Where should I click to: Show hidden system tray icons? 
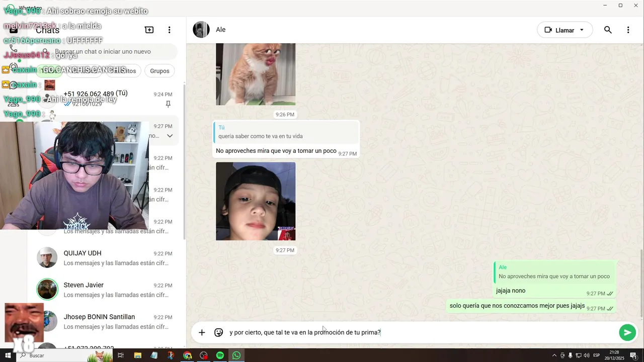(x=554, y=355)
